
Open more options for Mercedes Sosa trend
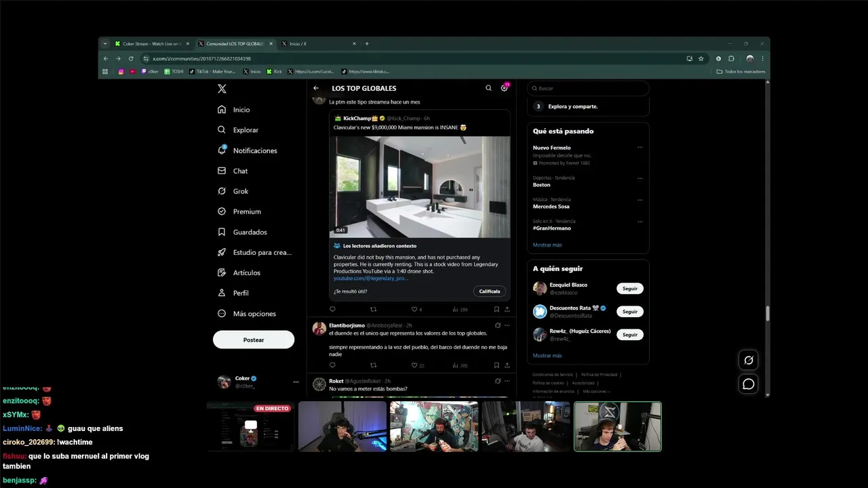[639, 200]
